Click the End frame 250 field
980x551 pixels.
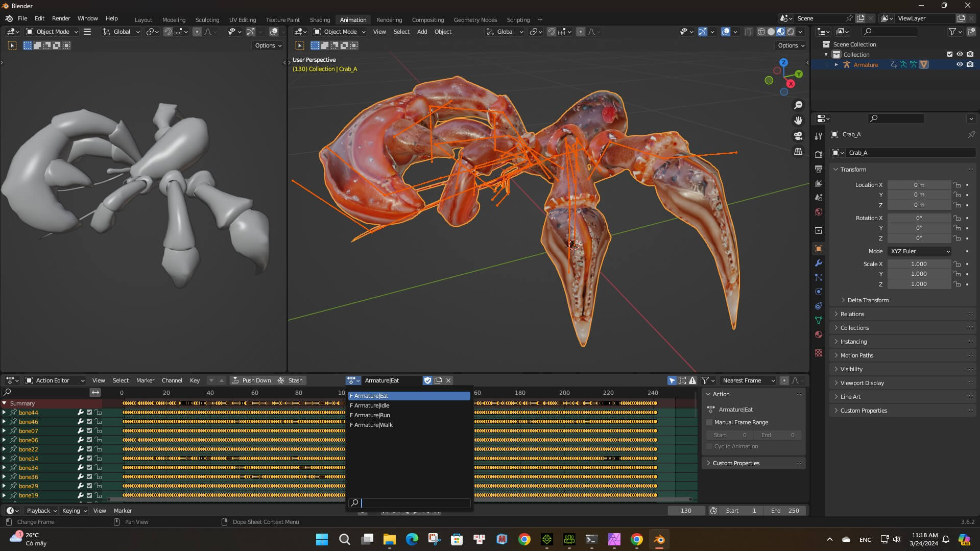[x=785, y=511]
